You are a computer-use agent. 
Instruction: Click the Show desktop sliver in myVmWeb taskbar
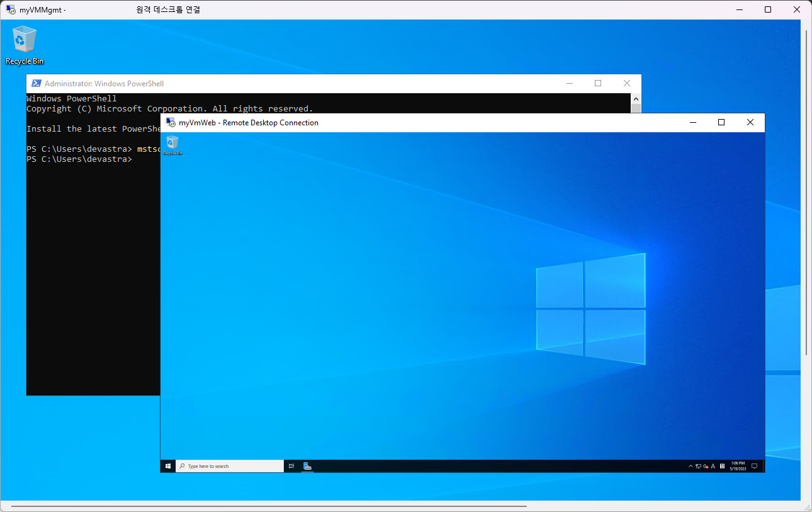(x=764, y=466)
